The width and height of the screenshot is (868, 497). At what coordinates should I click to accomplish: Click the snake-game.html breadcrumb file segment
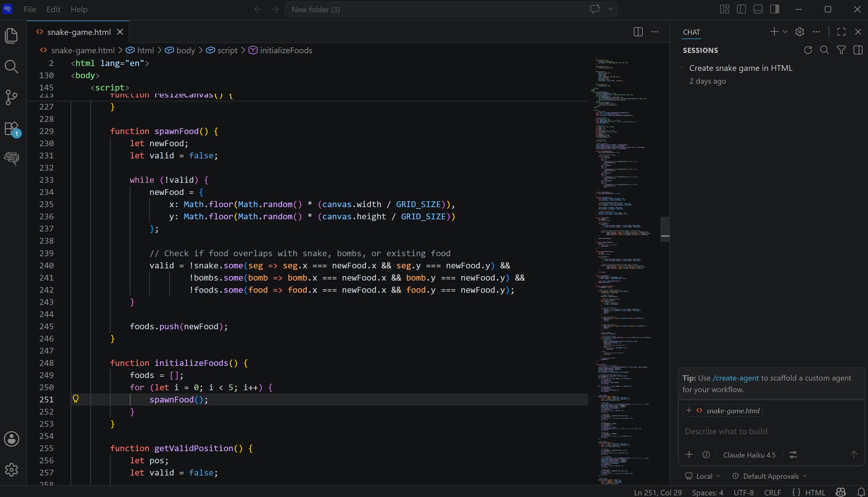point(77,50)
